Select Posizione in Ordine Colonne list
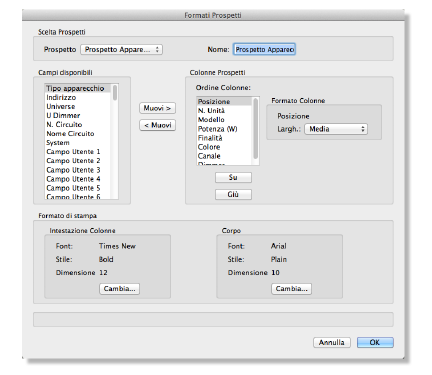 pyautogui.click(x=224, y=101)
